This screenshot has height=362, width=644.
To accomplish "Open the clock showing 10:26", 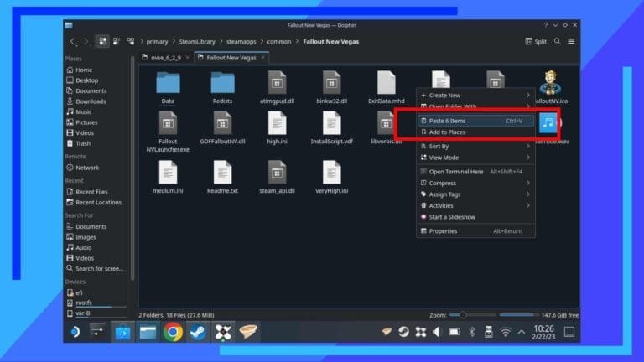I will (543, 332).
